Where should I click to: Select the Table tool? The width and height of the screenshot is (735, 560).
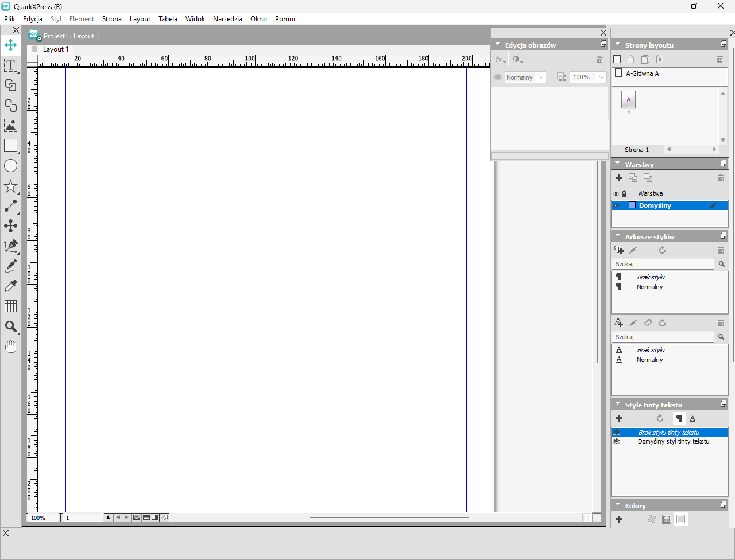pyautogui.click(x=10, y=306)
